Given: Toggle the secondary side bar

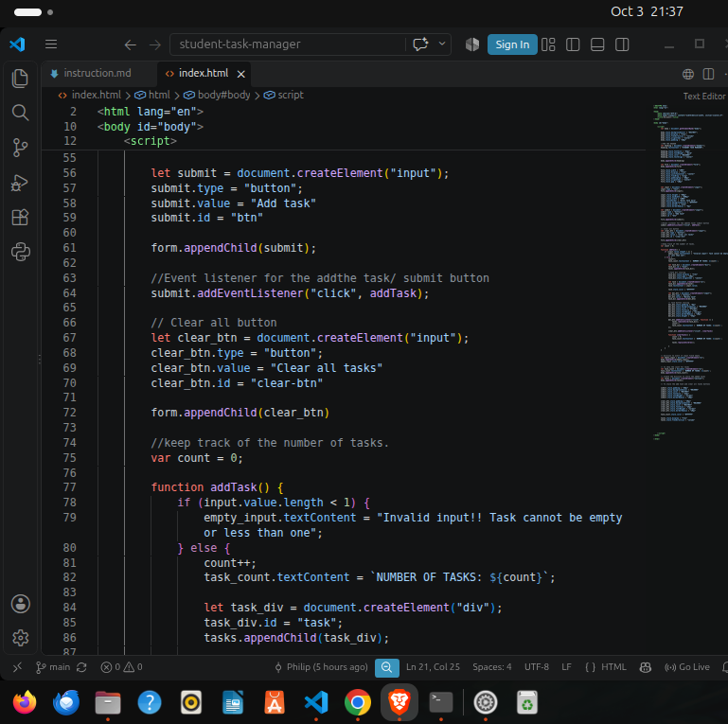Looking at the screenshot, I should (622, 44).
